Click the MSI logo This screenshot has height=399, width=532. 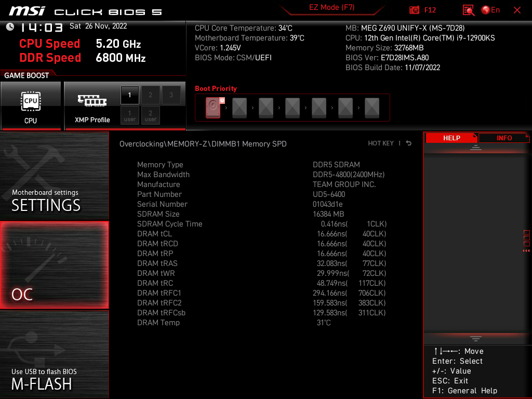27,11
